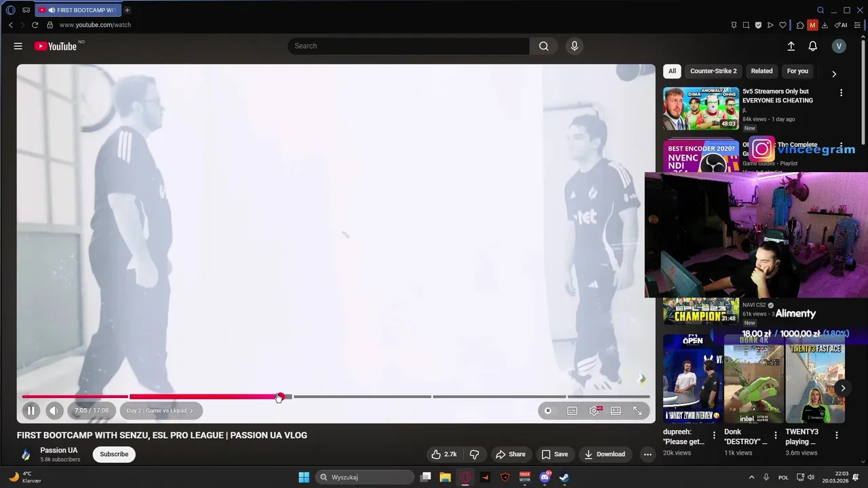Share the video

510,454
